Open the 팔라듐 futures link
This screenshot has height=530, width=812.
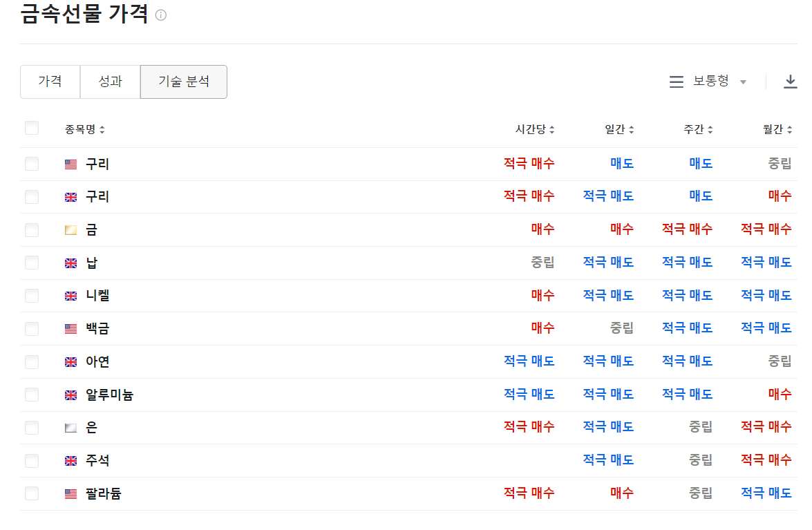click(x=104, y=494)
